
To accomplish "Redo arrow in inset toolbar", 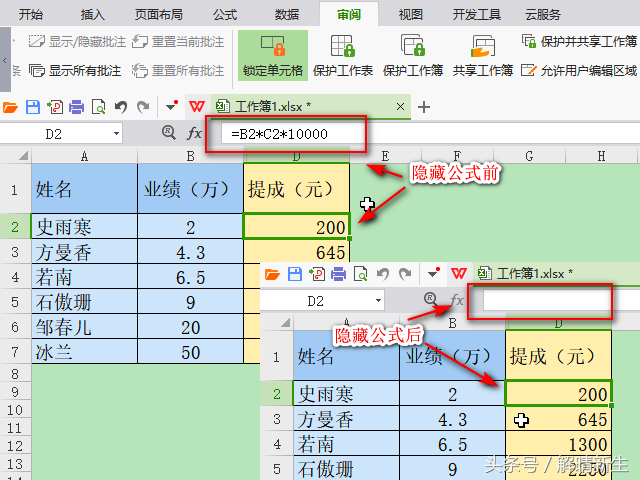I will point(405,274).
